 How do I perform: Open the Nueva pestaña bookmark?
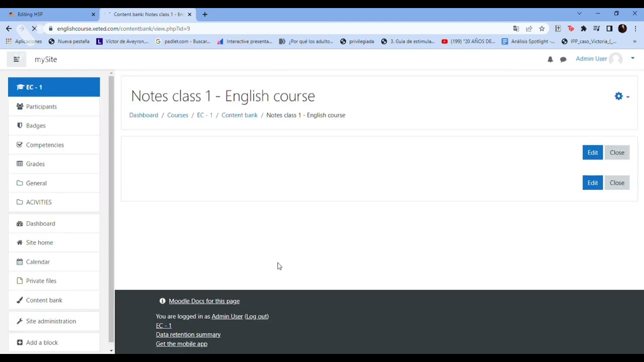[x=69, y=41]
